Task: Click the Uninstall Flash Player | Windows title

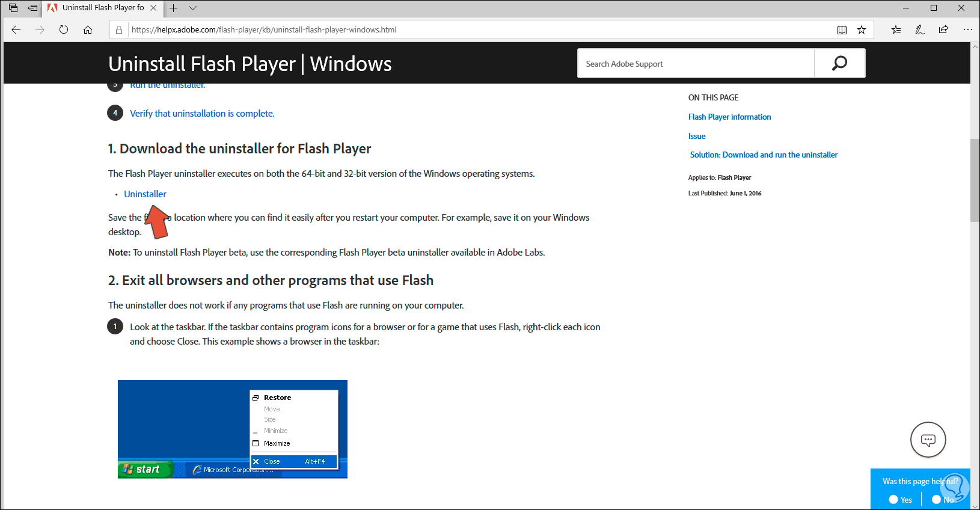Action: click(250, 64)
